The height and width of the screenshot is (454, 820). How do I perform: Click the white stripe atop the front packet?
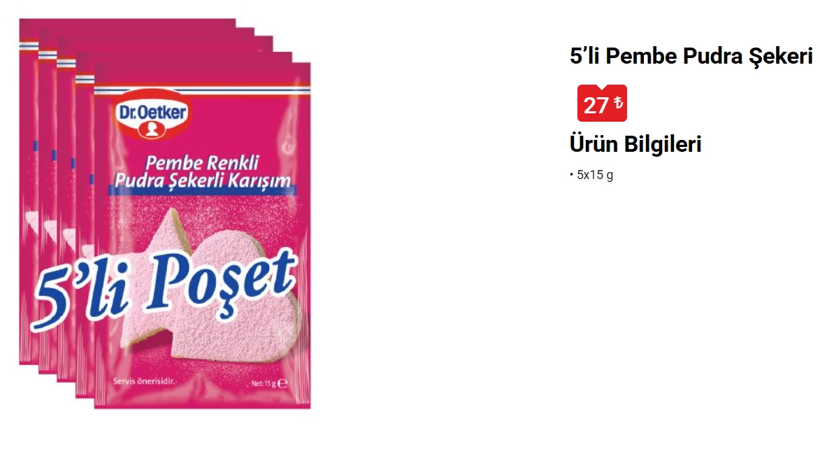click(x=202, y=88)
